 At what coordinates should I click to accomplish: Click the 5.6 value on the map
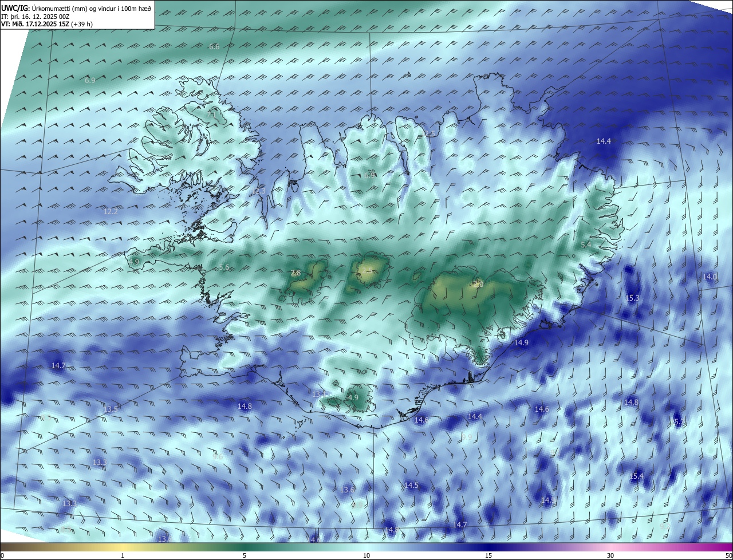click(224, 267)
